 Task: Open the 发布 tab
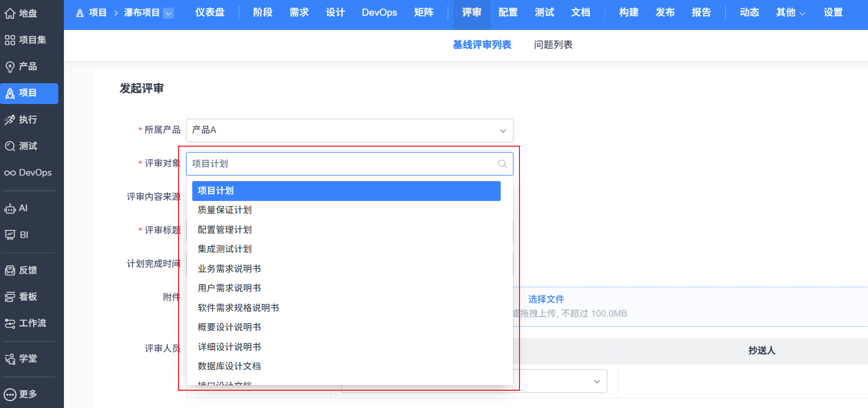click(x=665, y=13)
